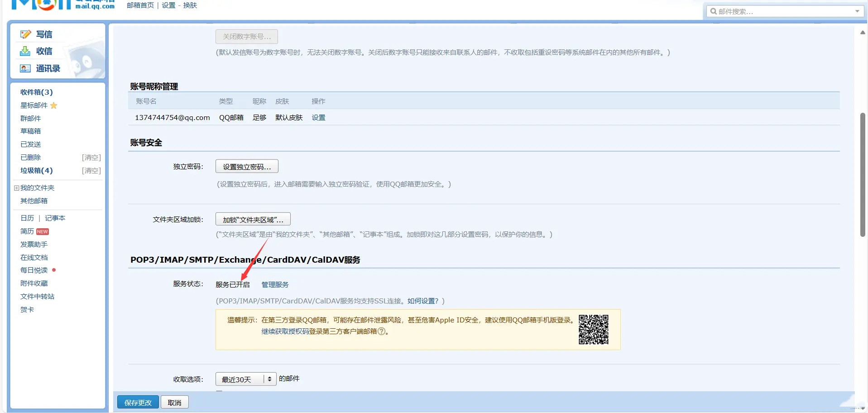Click the magnifier icon in mail search
868x413 pixels.
click(714, 11)
